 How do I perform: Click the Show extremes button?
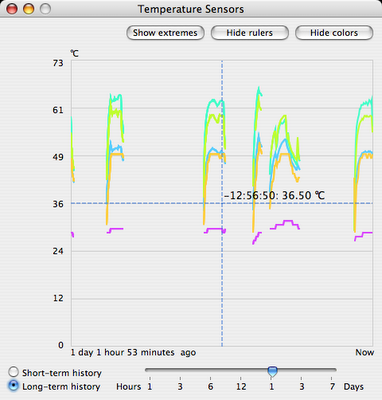pyautogui.click(x=165, y=33)
